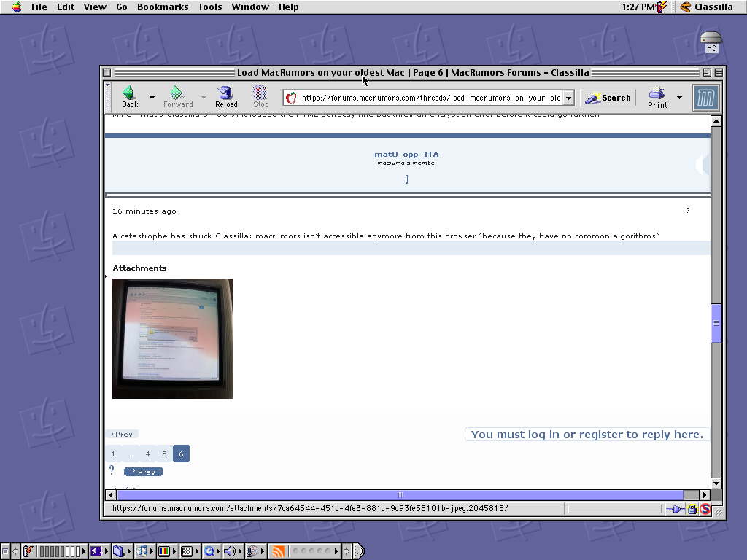Click the horizontal scrollbar left arrow
The height and width of the screenshot is (560, 747).
(x=111, y=495)
